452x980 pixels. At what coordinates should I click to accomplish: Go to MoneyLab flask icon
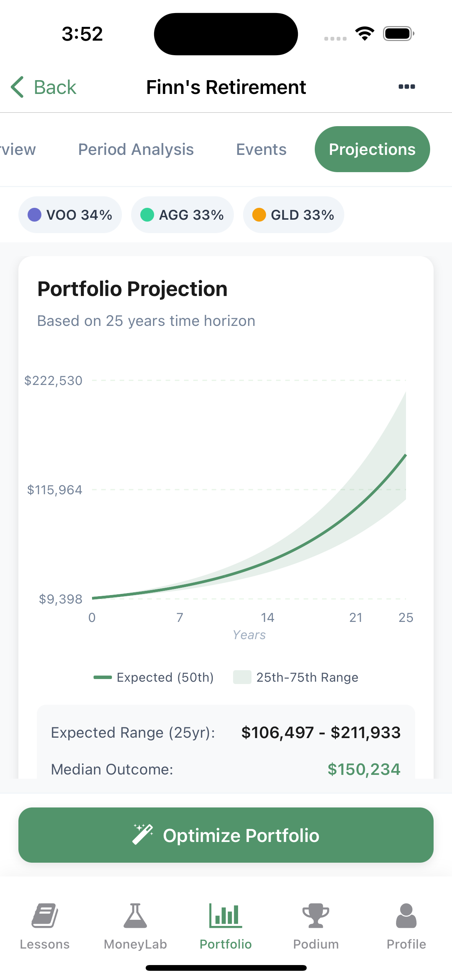coord(135,916)
